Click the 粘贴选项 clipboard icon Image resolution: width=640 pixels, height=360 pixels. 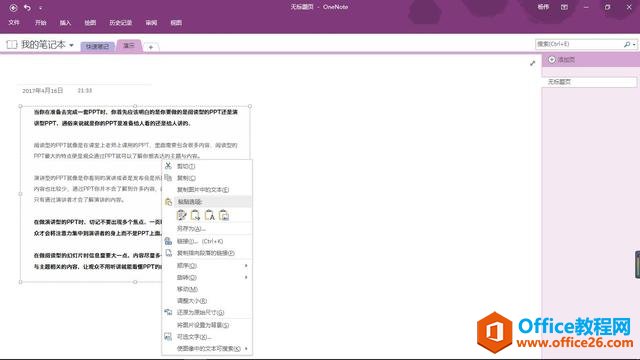coord(168,202)
